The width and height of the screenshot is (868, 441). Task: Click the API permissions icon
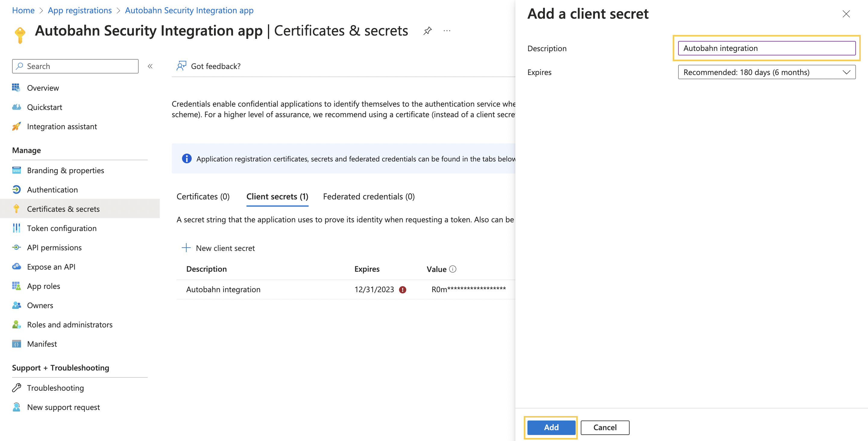click(x=16, y=247)
